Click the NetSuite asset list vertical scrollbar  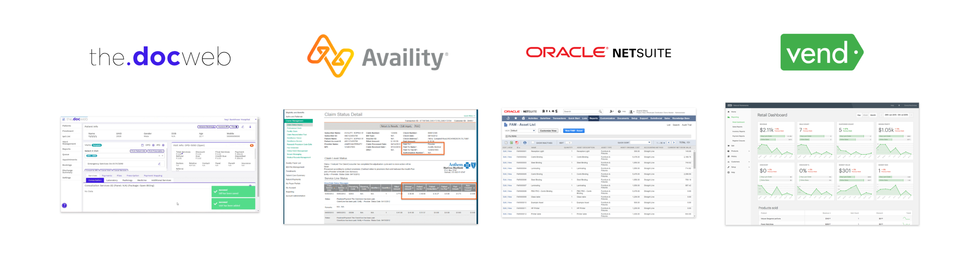coord(694,160)
